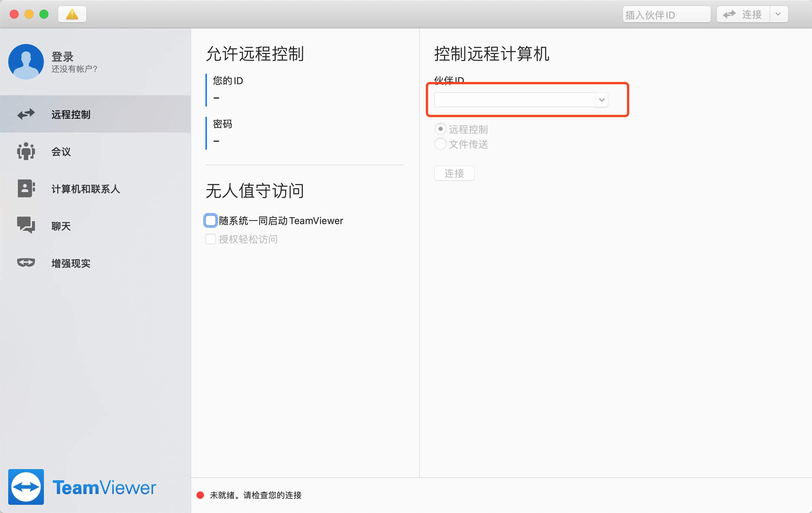Click the Meeting people-group icon
This screenshot has height=513, width=812.
(x=26, y=151)
